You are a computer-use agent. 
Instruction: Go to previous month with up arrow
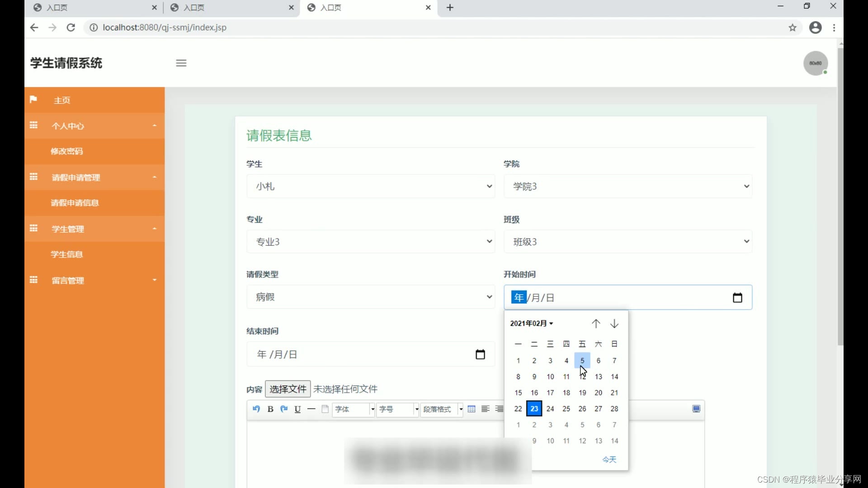click(x=596, y=324)
